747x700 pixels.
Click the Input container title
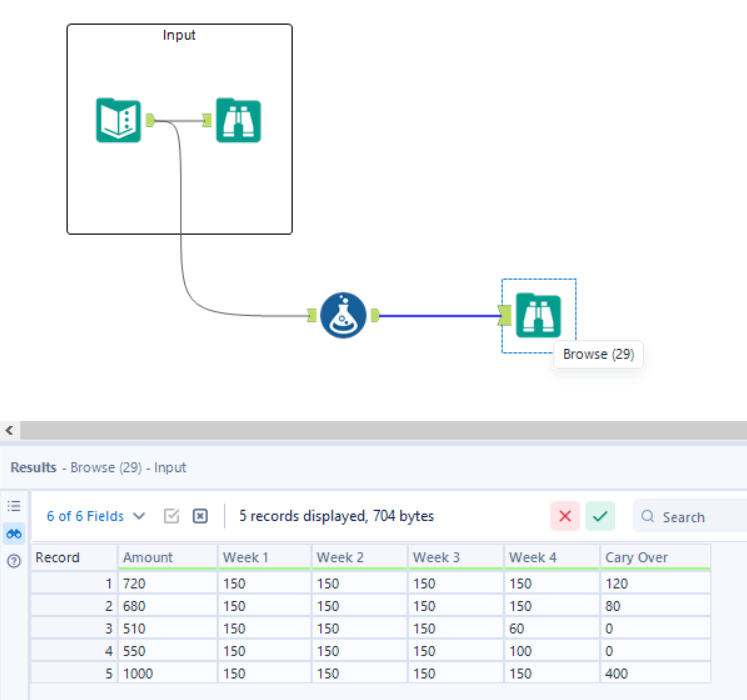tap(179, 35)
